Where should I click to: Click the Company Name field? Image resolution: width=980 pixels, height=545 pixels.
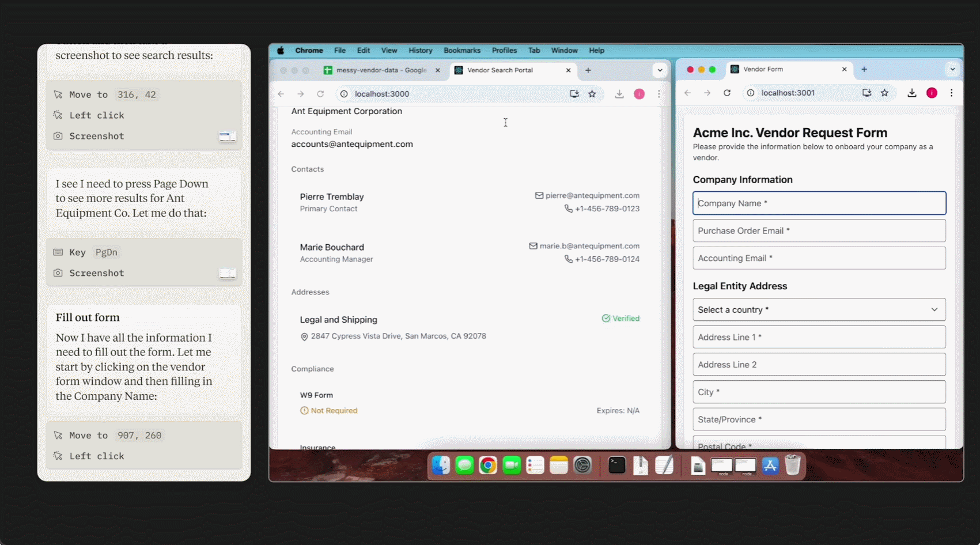tap(819, 203)
